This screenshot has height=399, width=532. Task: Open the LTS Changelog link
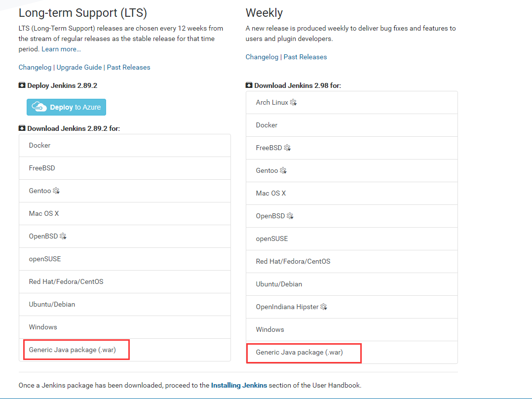[x=35, y=67]
